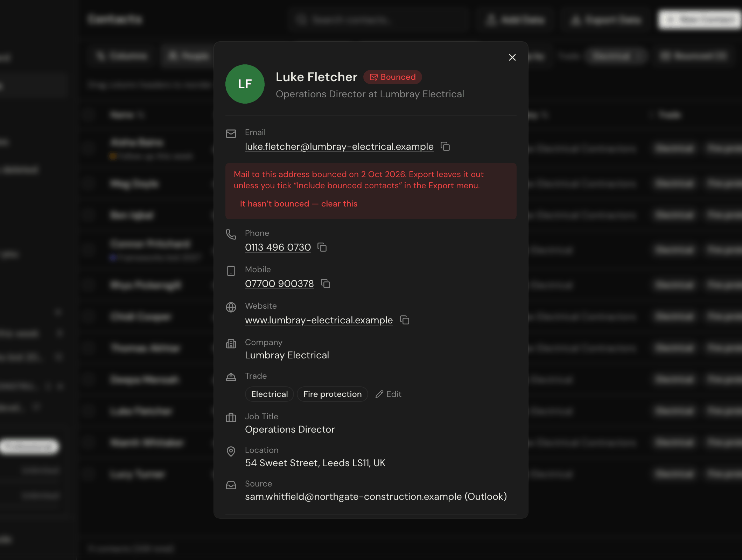Call the phone number 0113 496 0730
The image size is (742, 560).
pos(278,247)
